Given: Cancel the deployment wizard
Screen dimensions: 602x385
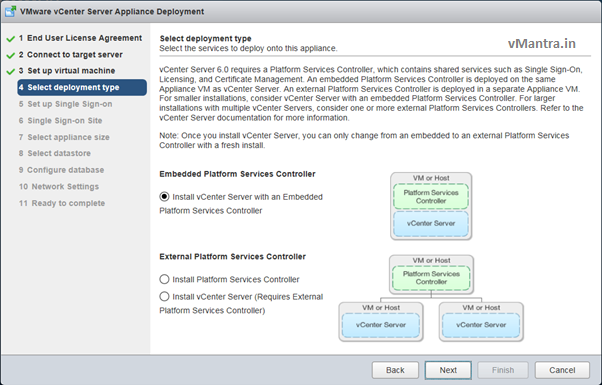Looking at the screenshot, I should click(562, 370).
